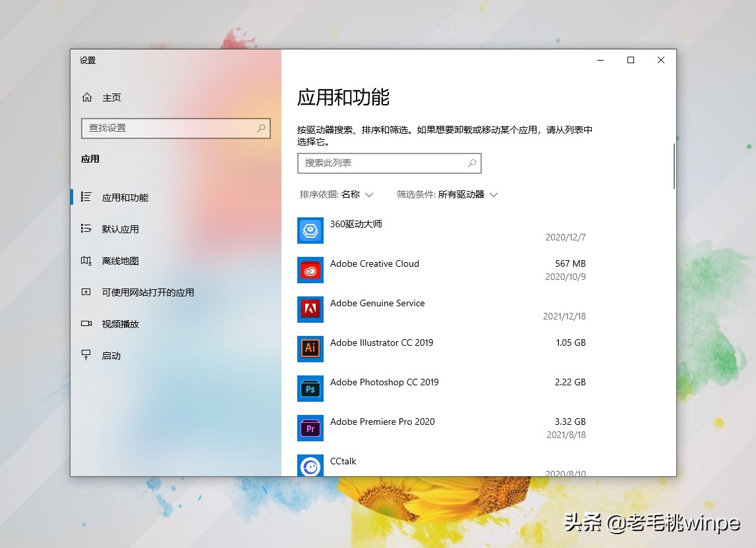Click the 567 MB size value
The width and height of the screenshot is (756, 548).
(570, 263)
